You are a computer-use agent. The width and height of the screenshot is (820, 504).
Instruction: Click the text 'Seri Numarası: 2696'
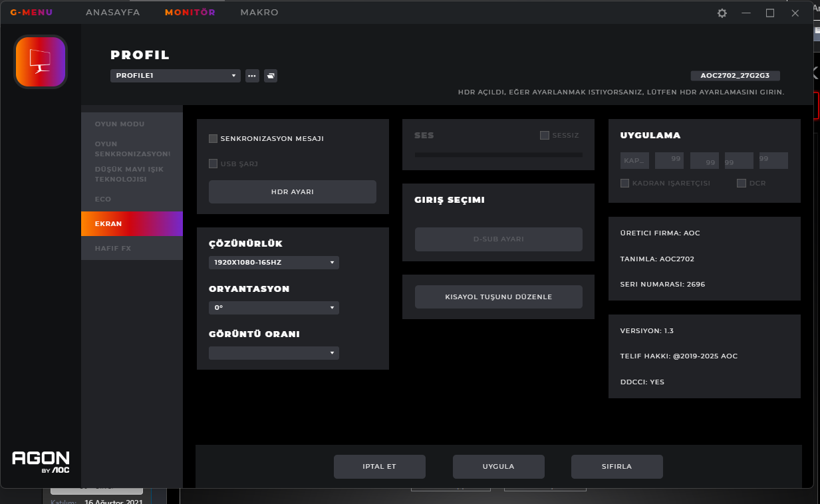pos(662,284)
